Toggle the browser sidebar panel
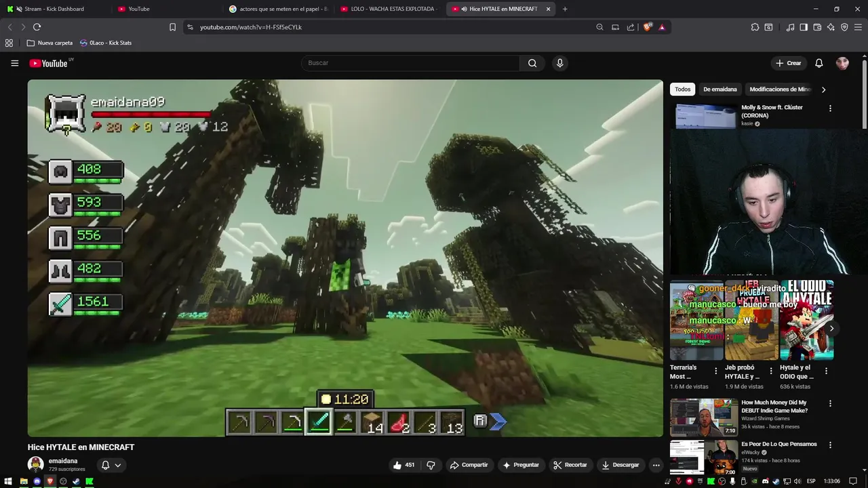868x488 pixels. tap(804, 27)
